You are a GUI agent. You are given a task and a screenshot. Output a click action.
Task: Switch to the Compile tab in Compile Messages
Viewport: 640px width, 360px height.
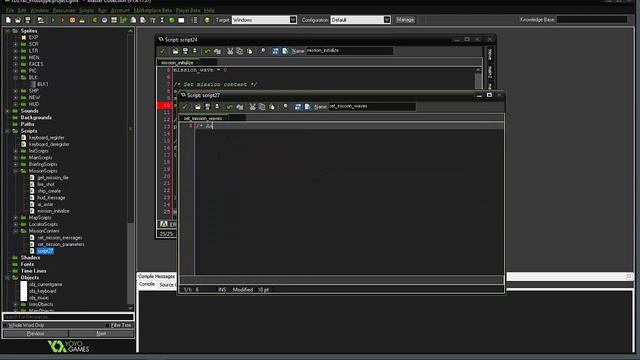coord(147,284)
